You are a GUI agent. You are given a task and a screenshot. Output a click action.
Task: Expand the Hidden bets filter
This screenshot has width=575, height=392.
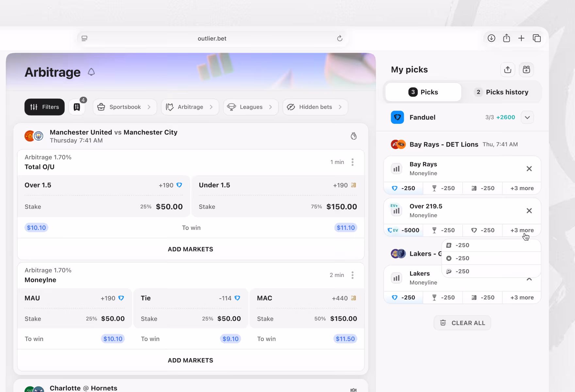click(315, 107)
